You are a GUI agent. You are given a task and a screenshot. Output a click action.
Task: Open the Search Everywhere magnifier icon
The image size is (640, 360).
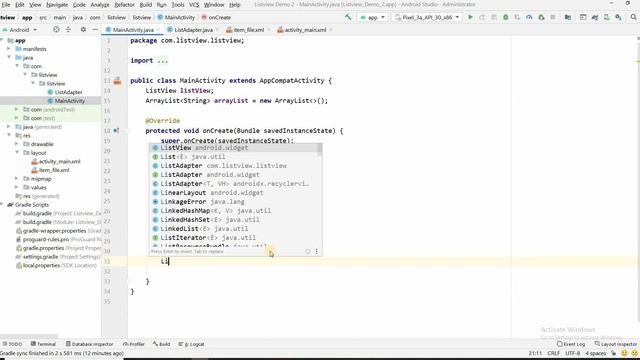633,17
